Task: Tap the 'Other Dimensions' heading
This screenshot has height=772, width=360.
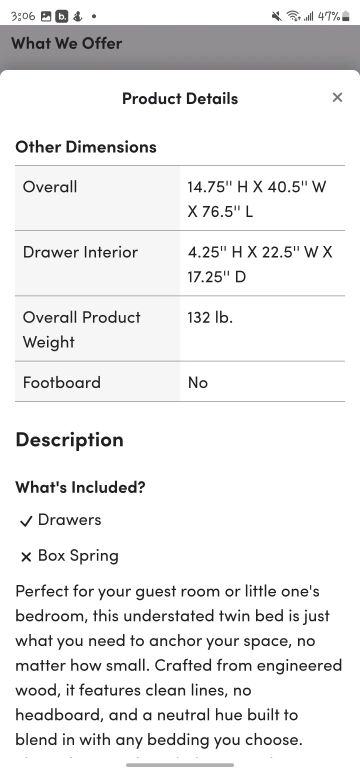Action: [x=86, y=147]
